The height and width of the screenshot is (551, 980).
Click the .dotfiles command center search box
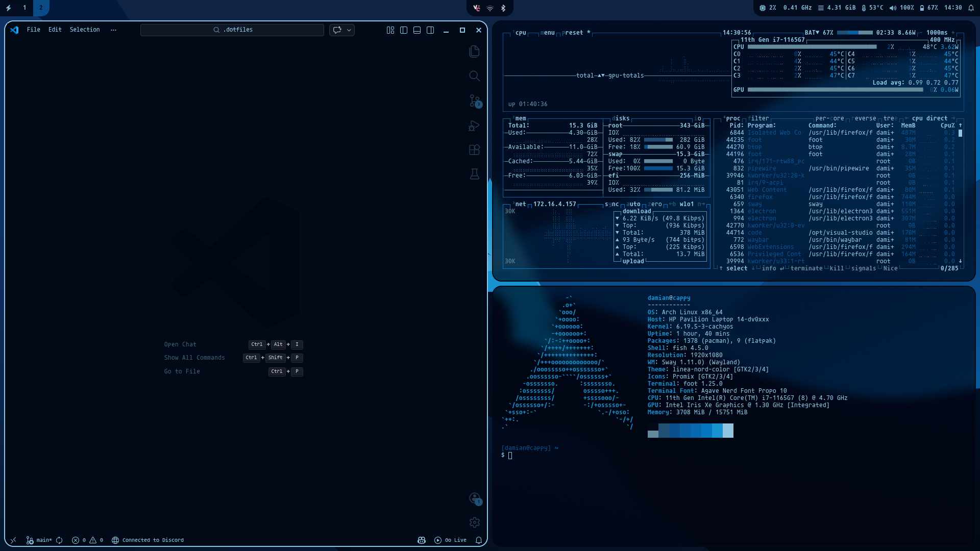(232, 30)
